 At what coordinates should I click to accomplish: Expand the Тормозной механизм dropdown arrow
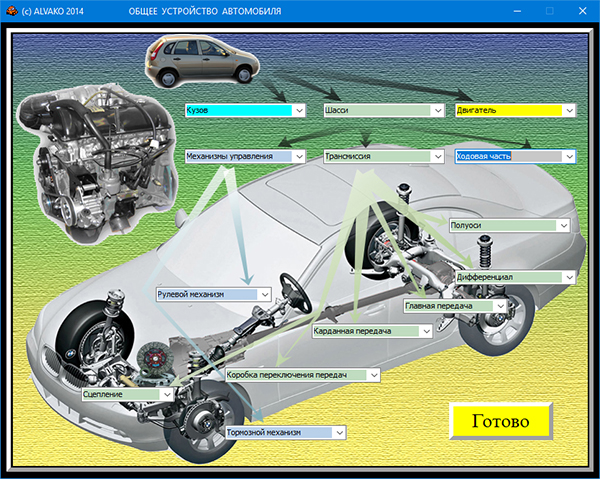pyautogui.click(x=339, y=433)
